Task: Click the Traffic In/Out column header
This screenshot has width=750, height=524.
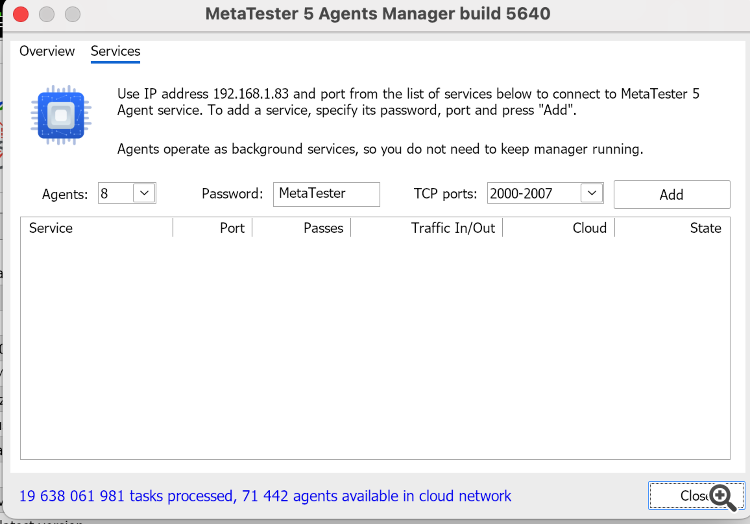Action: 427,228
